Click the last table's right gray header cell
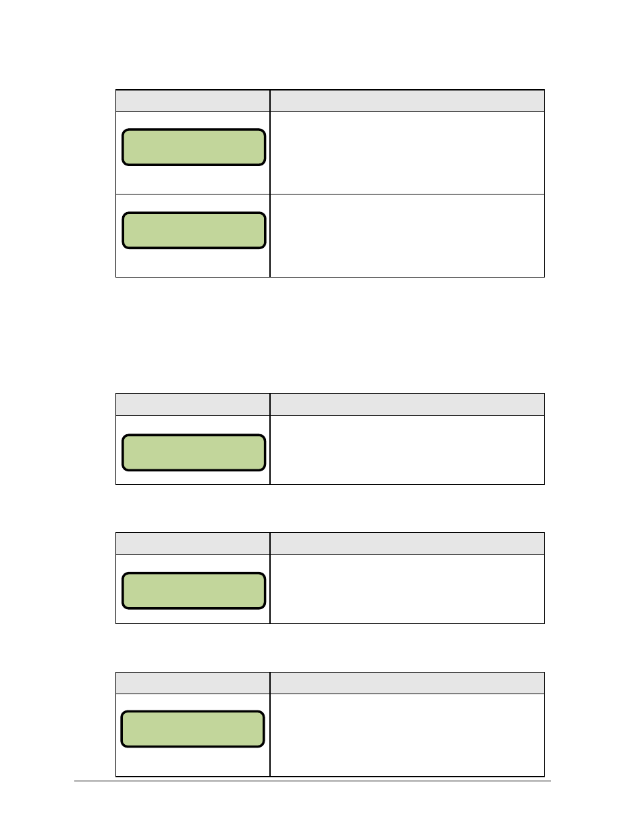The height and width of the screenshot is (834, 644). pyautogui.click(x=407, y=683)
